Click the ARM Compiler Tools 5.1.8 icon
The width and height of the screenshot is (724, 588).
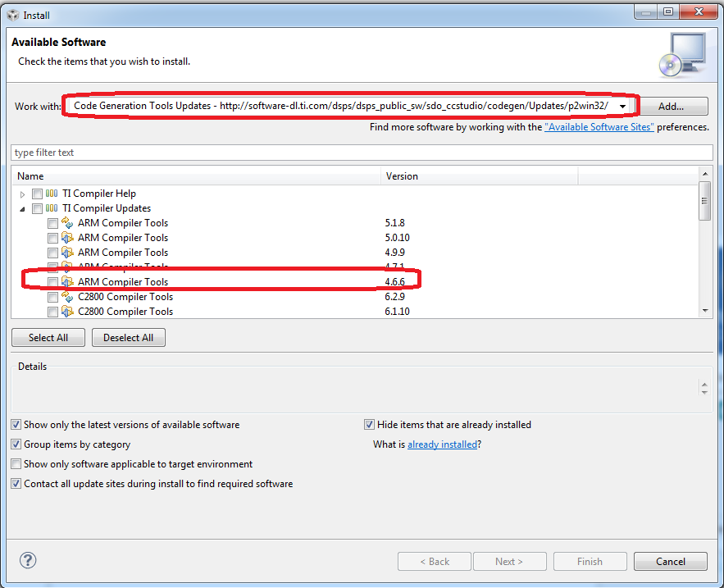[x=67, y=223]
